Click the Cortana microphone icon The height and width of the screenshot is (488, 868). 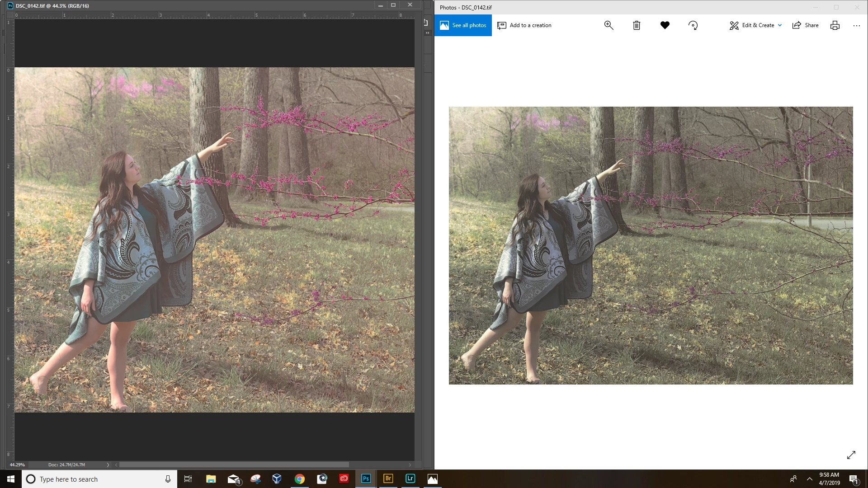168,479
